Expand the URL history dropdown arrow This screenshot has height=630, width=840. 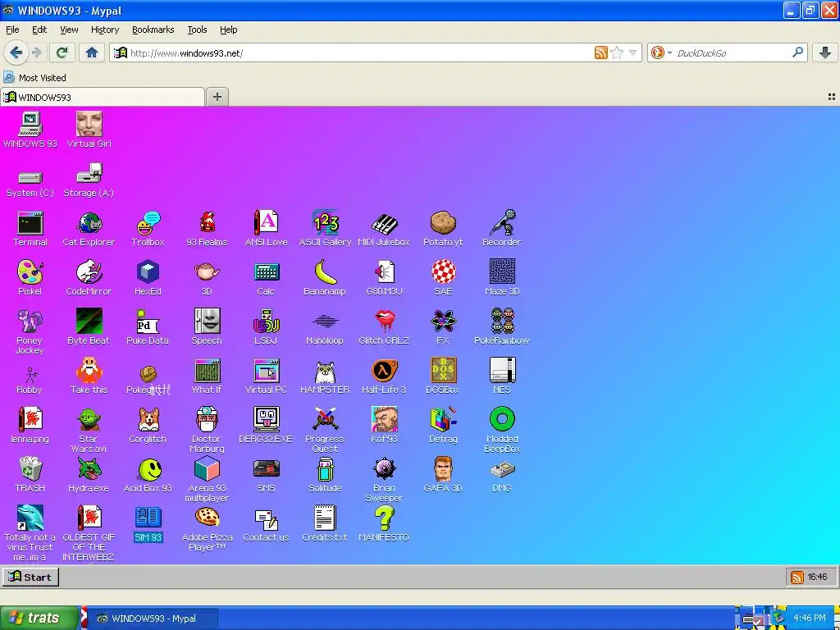tap(632, 53)
